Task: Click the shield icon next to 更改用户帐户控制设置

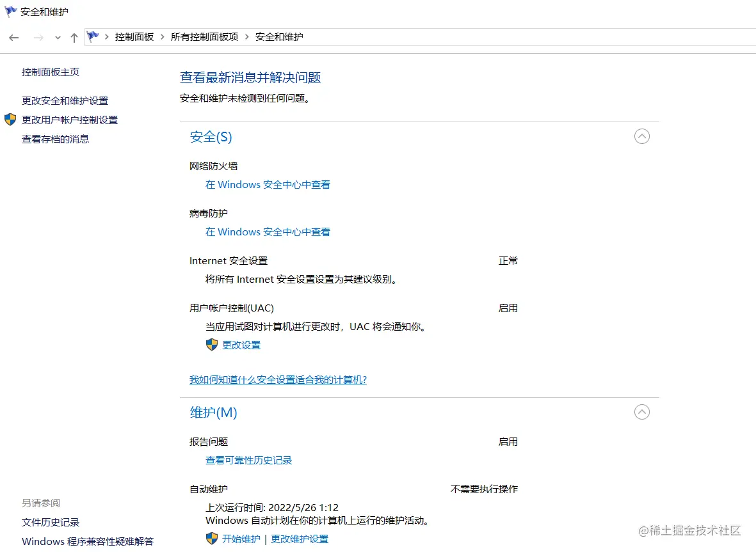Action: pos(9,120)
